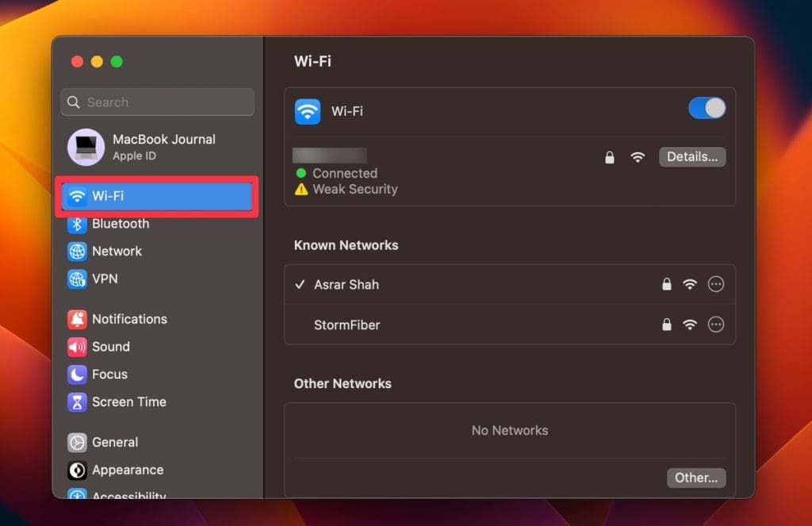Toggle the Wi-Fi switch off
812x526 pixels.
[707, 109]
